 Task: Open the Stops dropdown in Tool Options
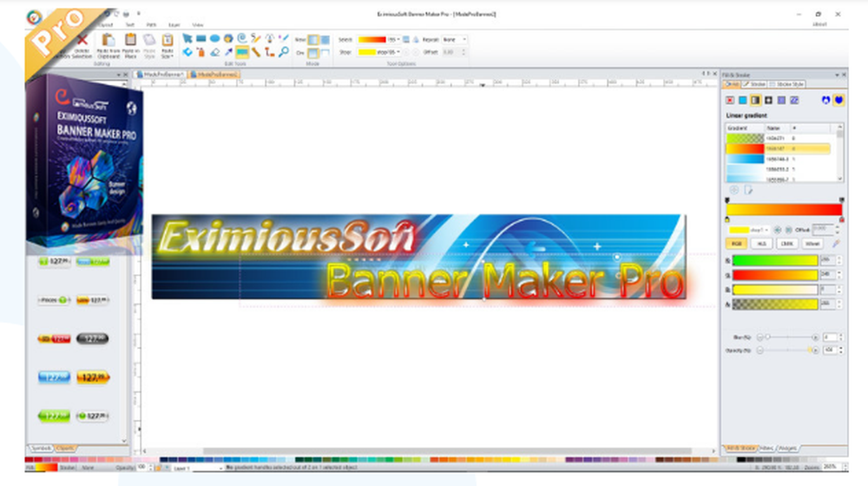pos(379,52)
